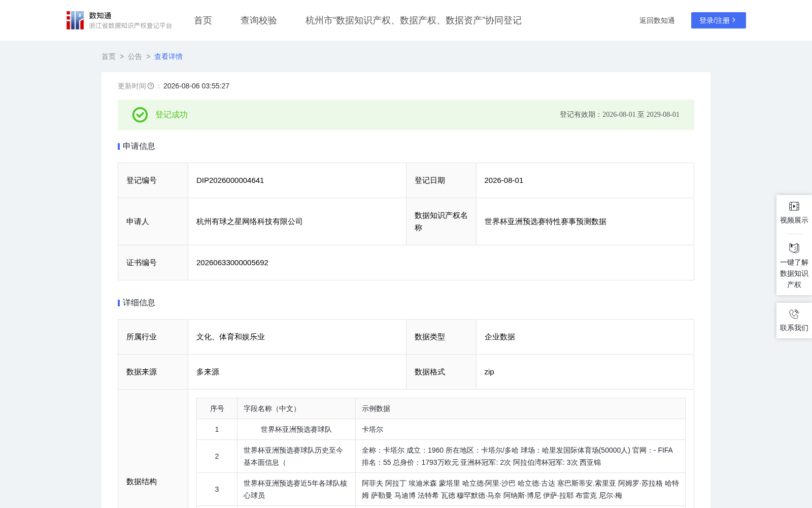Viewport: 812px width, 508px height.
Task: Open 一键了解数据知识产权 guide icon
Action: pyautogui.click(x=794, y=248)
